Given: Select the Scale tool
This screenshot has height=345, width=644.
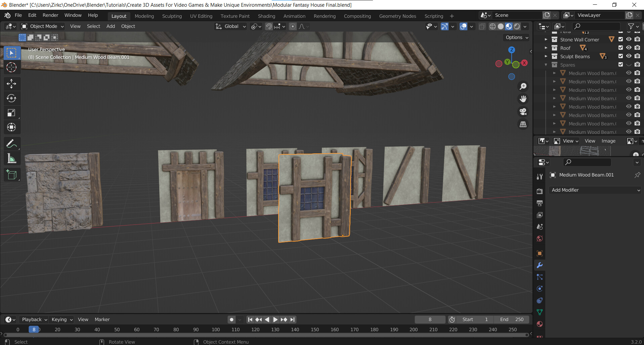Looking at the screenshot, I should click(11, 113).
